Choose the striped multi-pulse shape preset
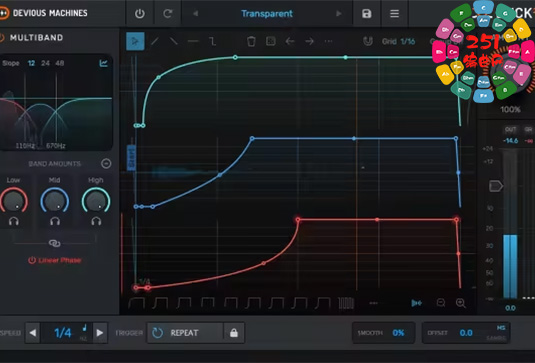Viewport: 535px width, 363px height. [x=346, y=303]
